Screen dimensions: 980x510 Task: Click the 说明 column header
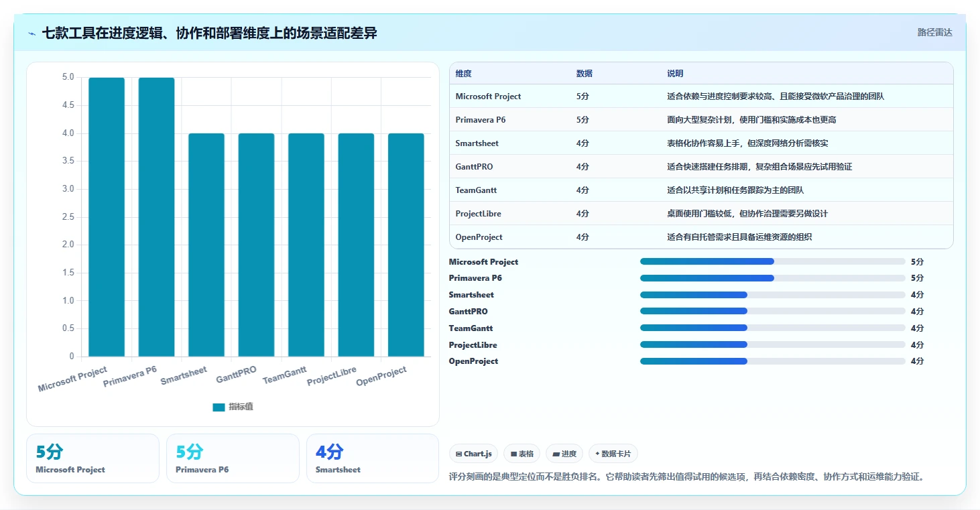coord(675,74)
